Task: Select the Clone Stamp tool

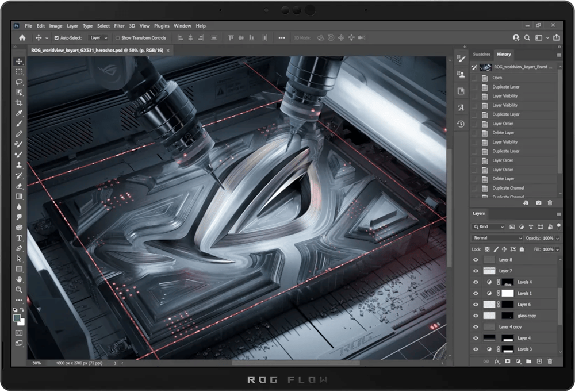Action: (x=19, y=165)
